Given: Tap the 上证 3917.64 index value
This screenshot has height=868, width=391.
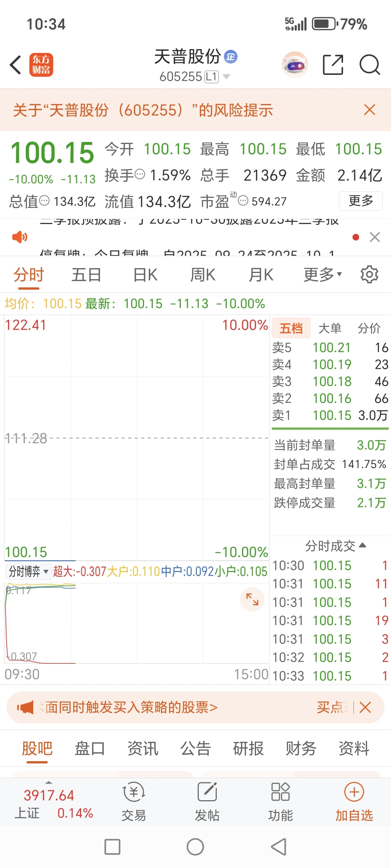Looking at the screenshot, I should coord(49,795).
